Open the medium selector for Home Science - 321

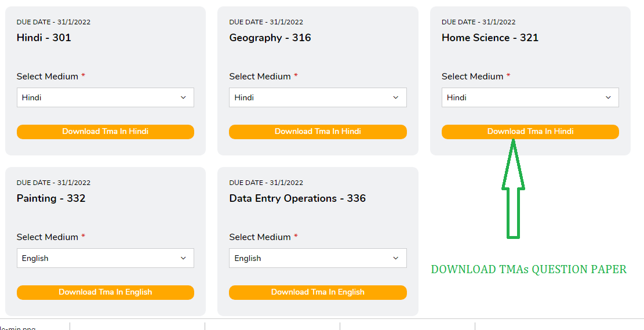pyautogui.click(x=530, y=97)
